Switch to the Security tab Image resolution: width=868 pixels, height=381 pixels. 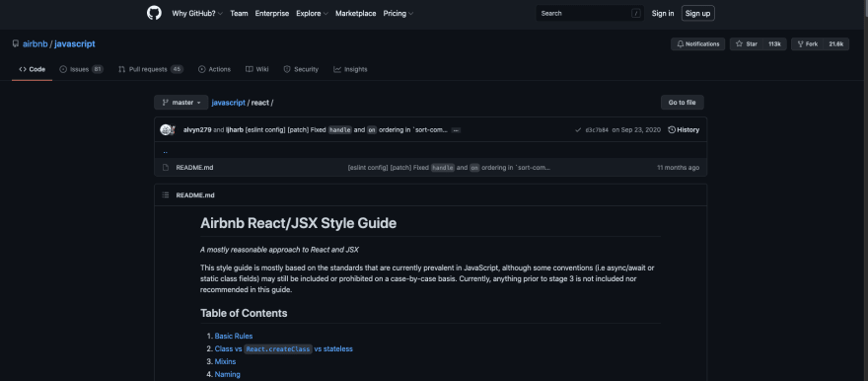coord(301,69)
